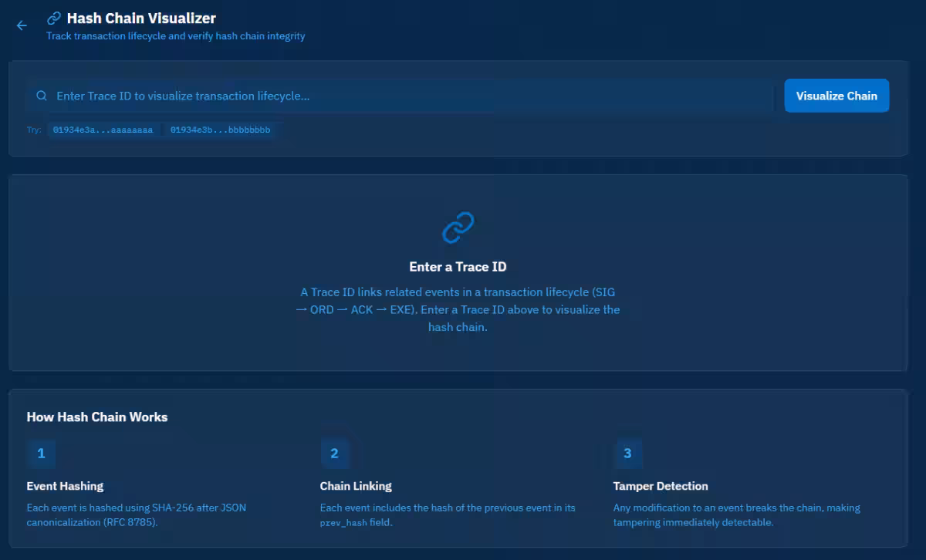Click the Hash Chain Visualizer title
Image resolution: width=926 pixels, height=560 pixels.
141,18
